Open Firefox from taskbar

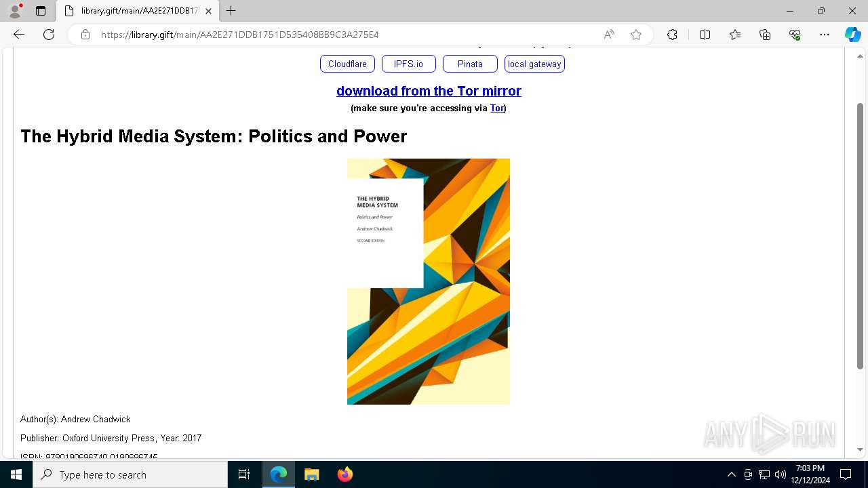click(x=344, y=474)
